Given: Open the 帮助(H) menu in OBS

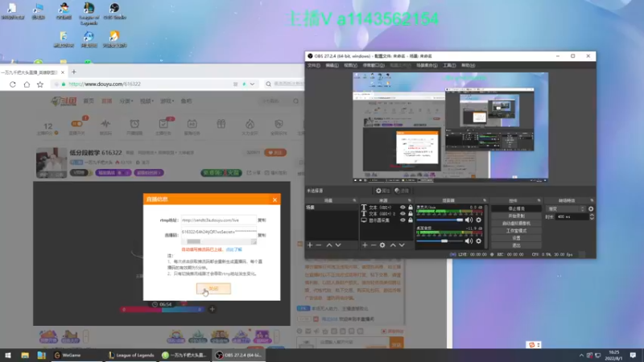Looking at the screenshot, I should click(468, 65).
